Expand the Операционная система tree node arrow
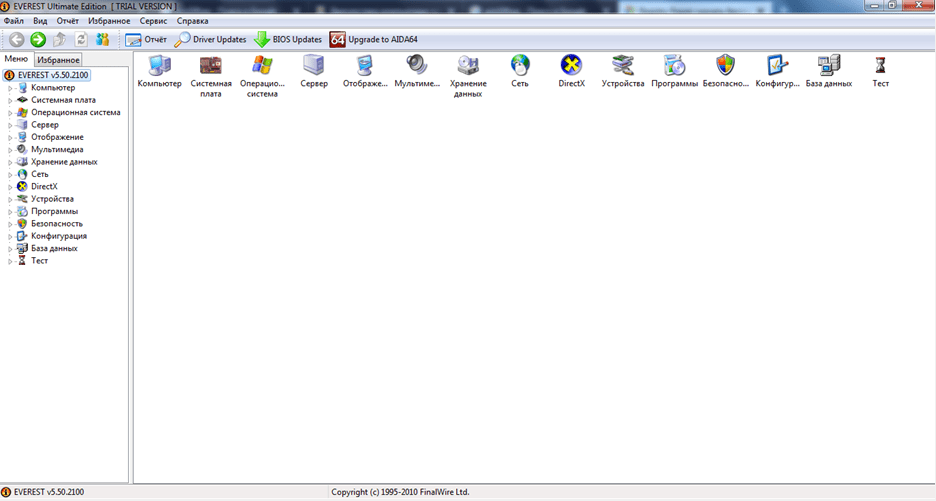 [10, 112]
